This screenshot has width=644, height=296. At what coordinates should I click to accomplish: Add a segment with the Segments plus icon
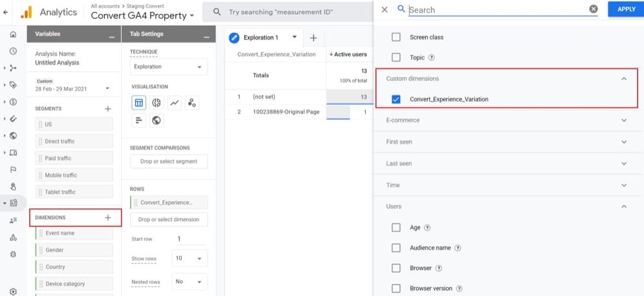coord(108,109)
